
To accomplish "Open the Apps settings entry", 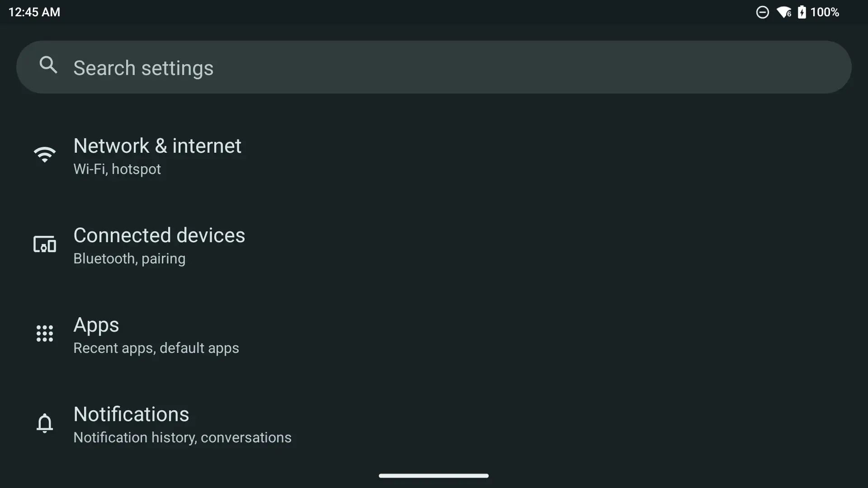I will (96, 325).
